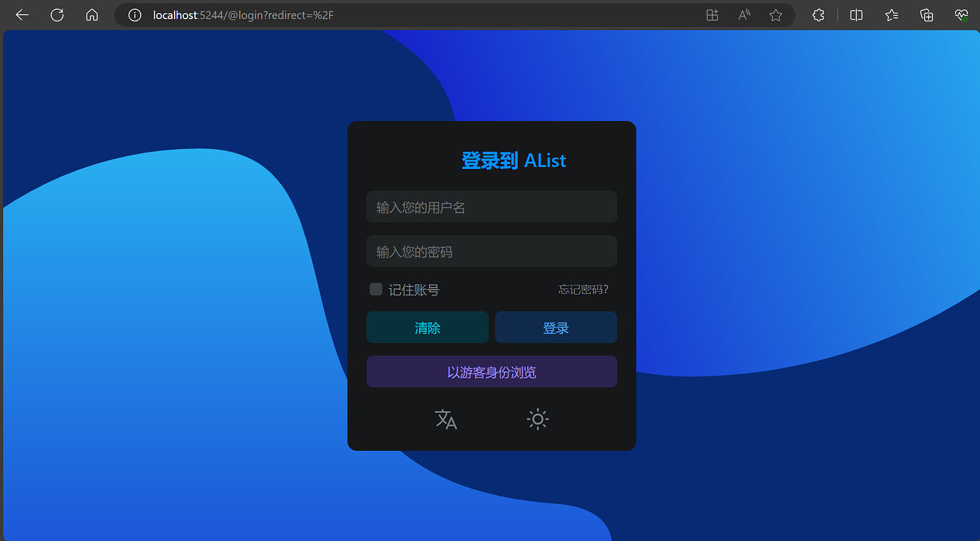Viewport: 980px width, 541px height.
Task: Open the browser Extensions puzzle icon
Action: pyautogui.click(x=818, y=15)
